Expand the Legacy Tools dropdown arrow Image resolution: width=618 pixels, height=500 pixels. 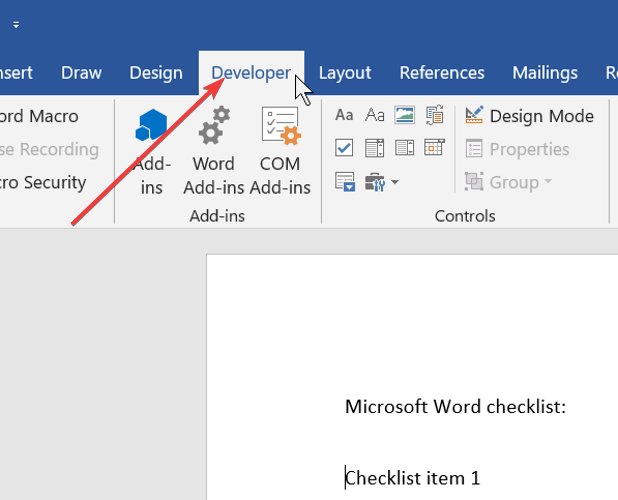pyautogui.click(x=395, y=182)
